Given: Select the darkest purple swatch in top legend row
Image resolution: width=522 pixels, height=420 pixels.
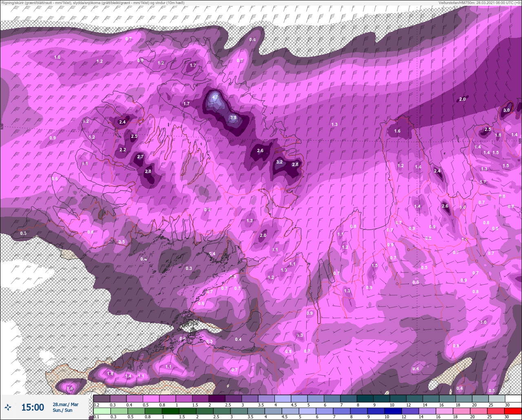Looking at the screenshot, I should (217, 398).
